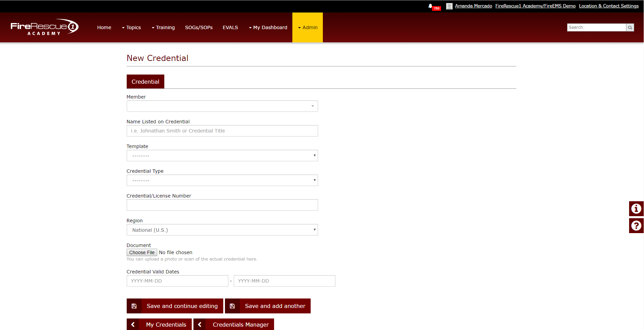
Task: Click the back chevron on Credentials Manager
Action: coord(200,325)
